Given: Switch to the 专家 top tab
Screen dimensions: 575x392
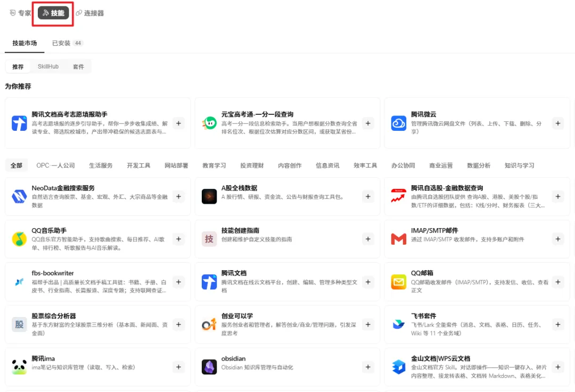Looking at the screenshot, I should tap(21, 13).
